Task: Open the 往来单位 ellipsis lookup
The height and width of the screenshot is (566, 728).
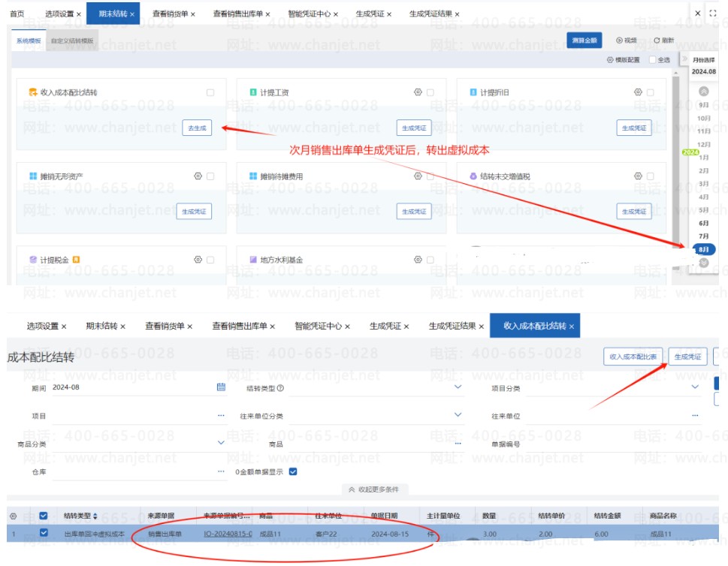Action: click(x=695, y=416)
